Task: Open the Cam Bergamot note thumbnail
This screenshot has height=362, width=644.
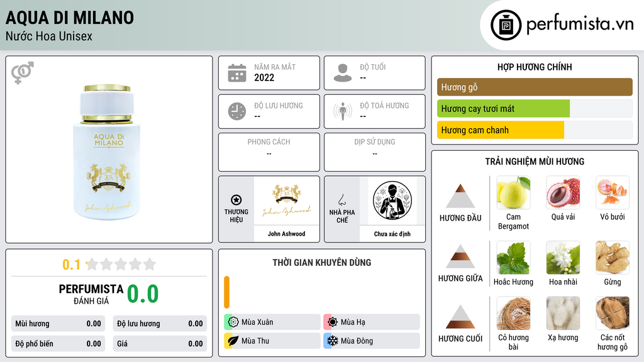Action: [513, 192]
